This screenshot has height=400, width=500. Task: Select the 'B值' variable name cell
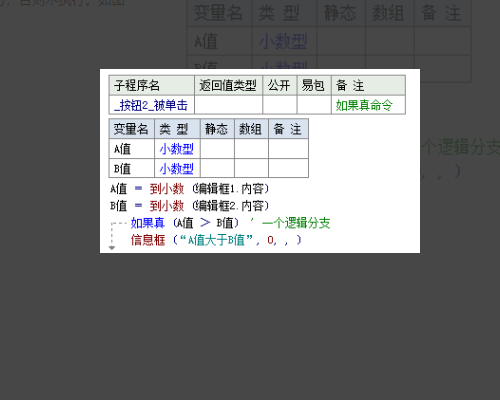tap(132, 168)
